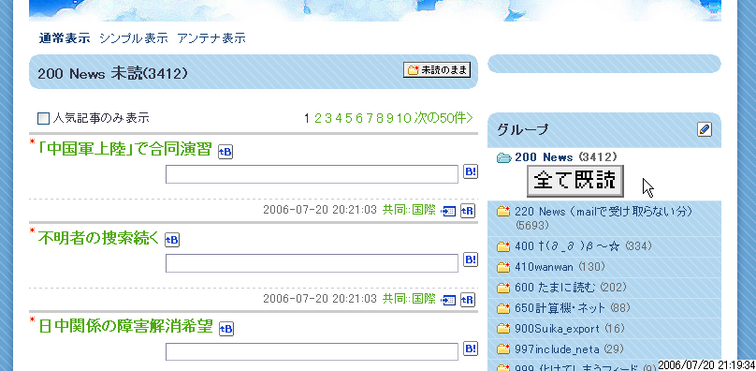Click the 未読のまま button
The image size is (756, 371).
437,70
